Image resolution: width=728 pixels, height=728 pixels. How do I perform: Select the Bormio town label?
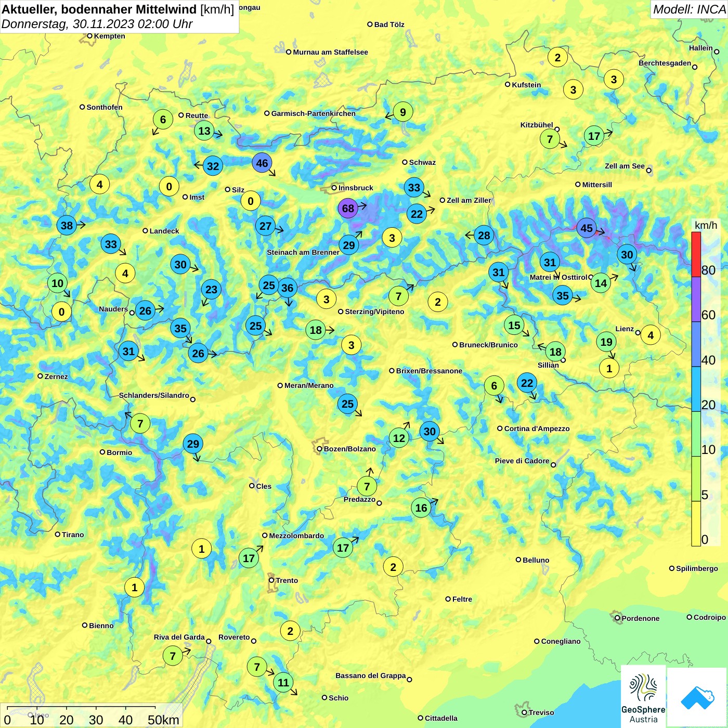[x=119, y=452]
